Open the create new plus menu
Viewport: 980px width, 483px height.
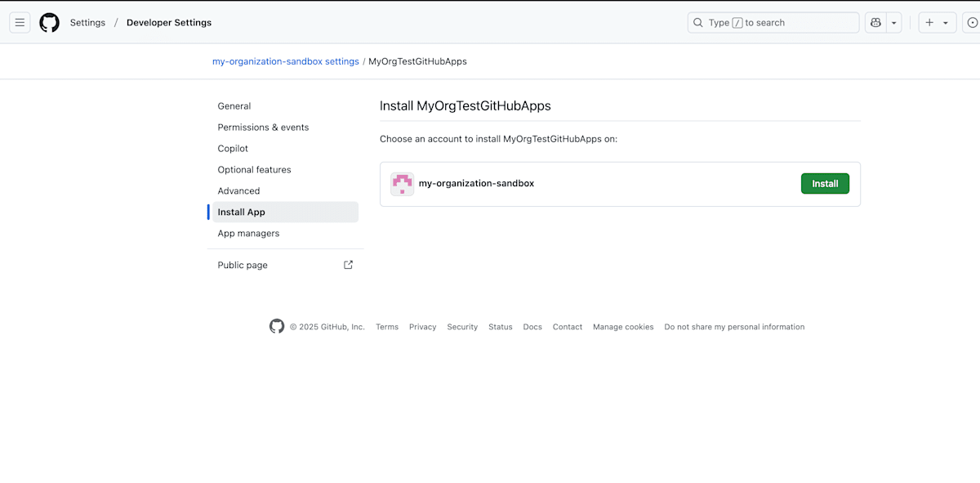(x=937, y=23)
